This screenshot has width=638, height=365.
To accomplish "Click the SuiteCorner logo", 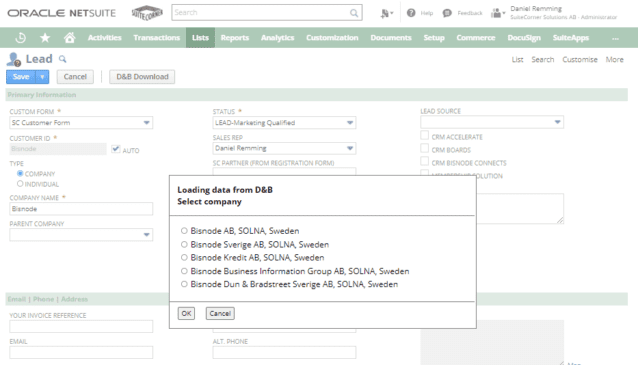I will point(147,13).
